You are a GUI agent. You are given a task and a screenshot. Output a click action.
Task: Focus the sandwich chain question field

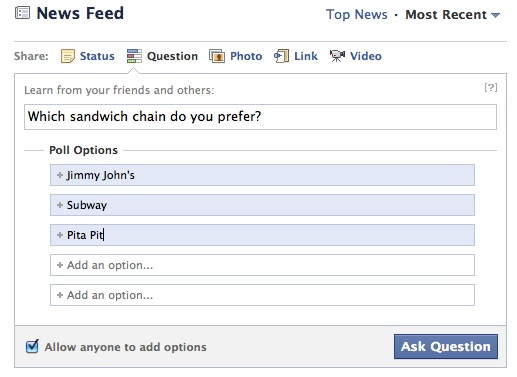coord(260,117)
